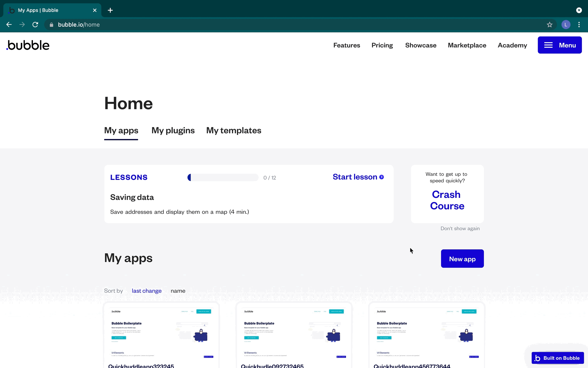The image size is (588, 368).
Task: Open the Quickhudle092732465 app thumbnail
Action: click(294, 333)
